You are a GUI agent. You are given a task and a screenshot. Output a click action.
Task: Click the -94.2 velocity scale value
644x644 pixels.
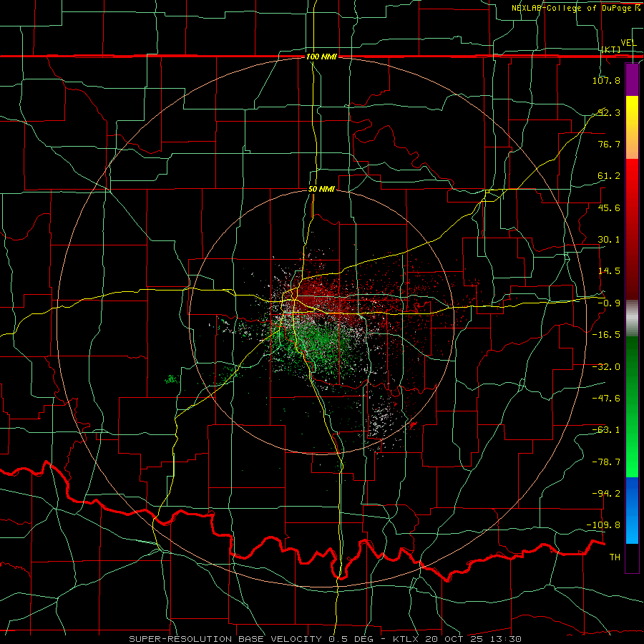click(x=606, y=494)
